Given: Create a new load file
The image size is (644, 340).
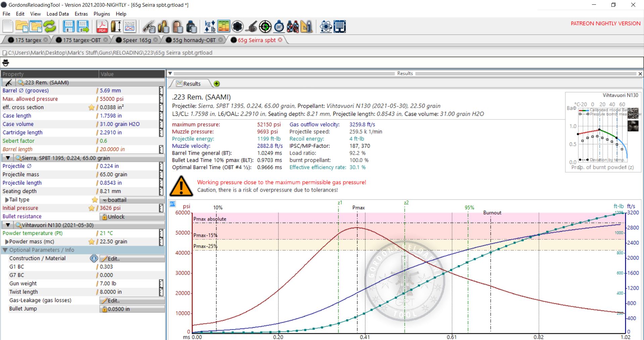Looking at the screenshot, I should tap(8, 26).
